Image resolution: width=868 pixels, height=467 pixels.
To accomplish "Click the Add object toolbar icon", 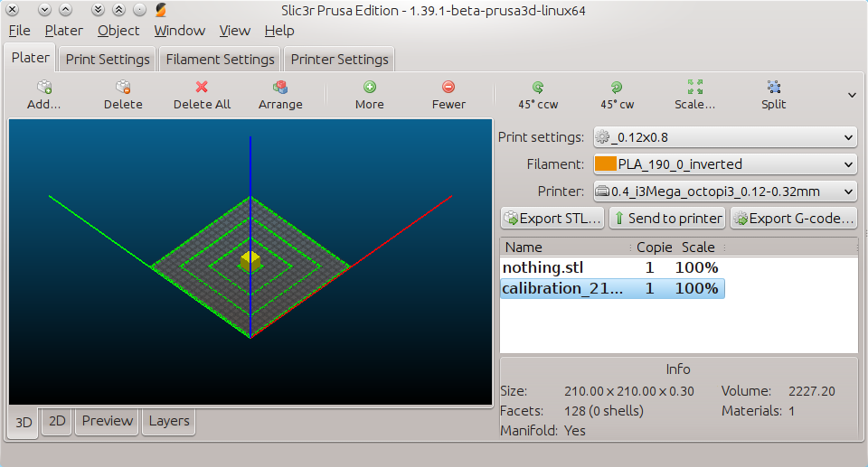I will pos(44,87).
